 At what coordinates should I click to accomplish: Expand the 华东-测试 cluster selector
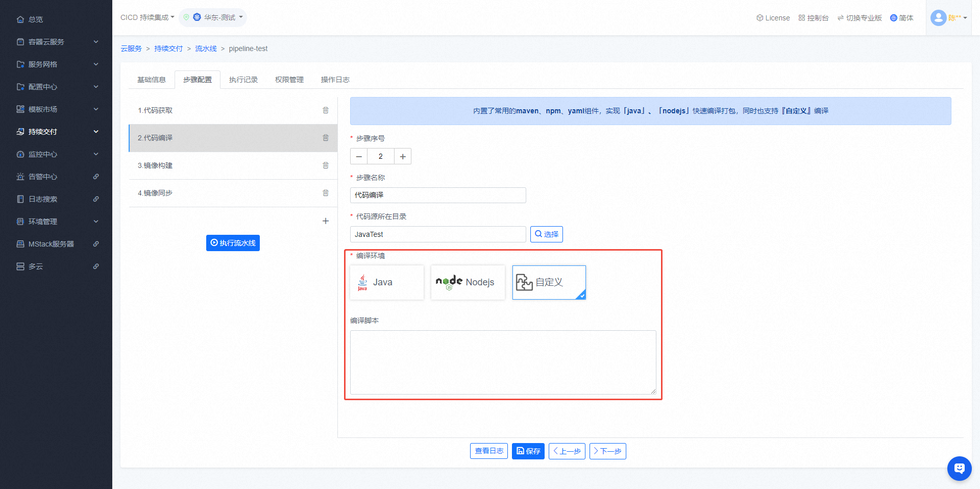(x=213, y=17)
